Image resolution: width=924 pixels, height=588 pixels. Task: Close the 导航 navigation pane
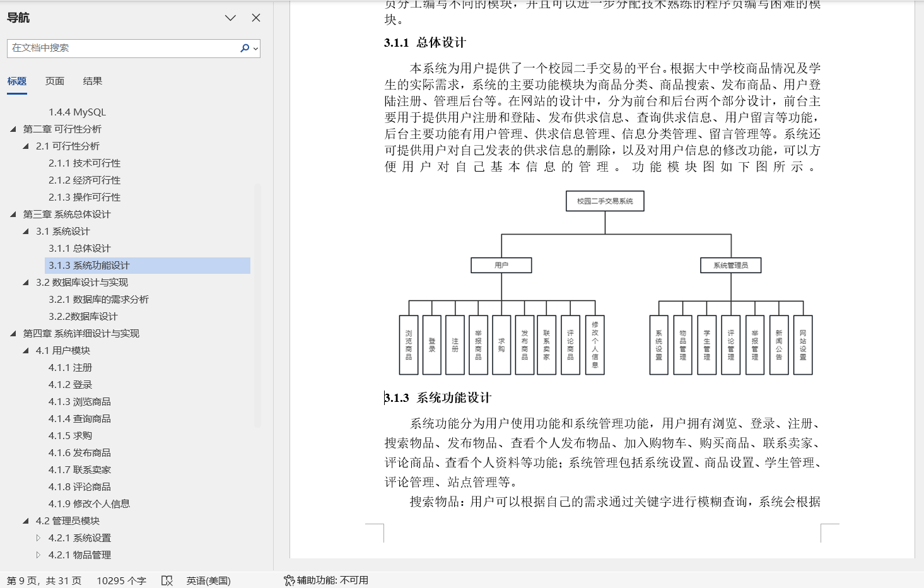click(x=256, y=18)
